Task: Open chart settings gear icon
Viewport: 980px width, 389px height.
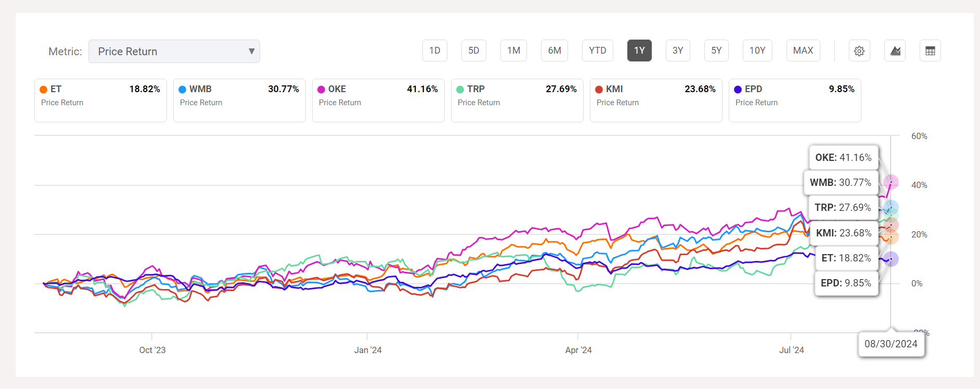Action: tap(859, 51)
